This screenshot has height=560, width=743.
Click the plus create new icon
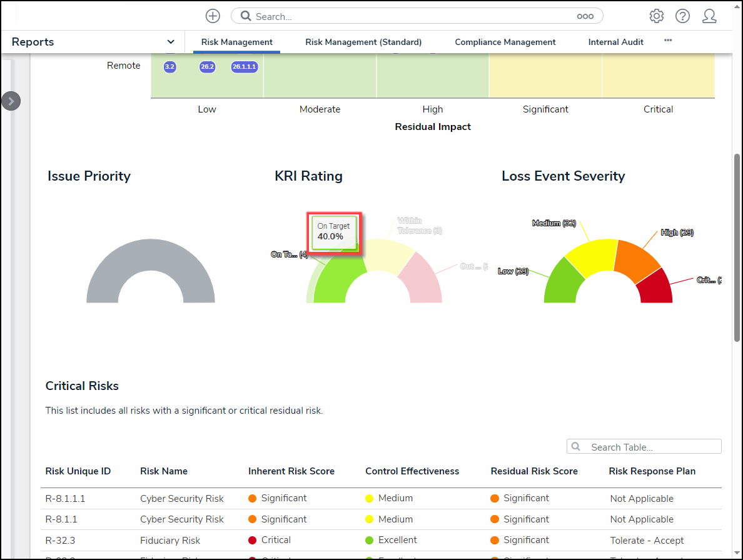[213, 16]
